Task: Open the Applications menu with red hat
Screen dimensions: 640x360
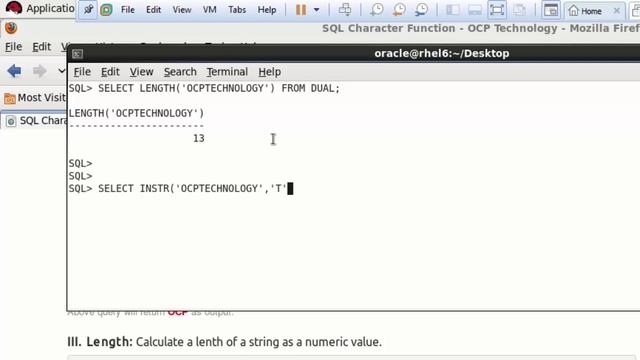Action: [x=40, y=8]
